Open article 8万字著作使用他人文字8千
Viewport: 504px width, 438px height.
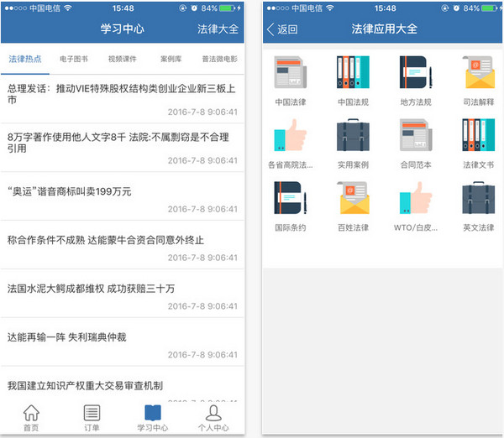coord(123,148)
